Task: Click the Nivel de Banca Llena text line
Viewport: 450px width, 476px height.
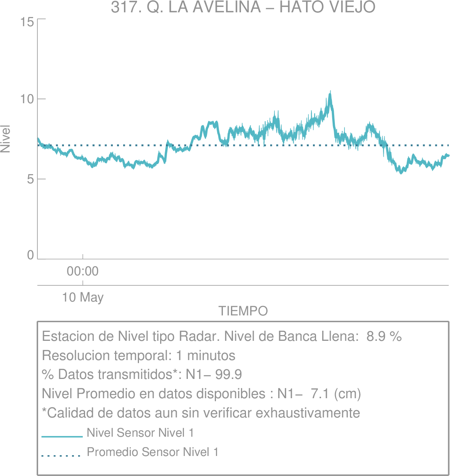Action: point(222,336)
